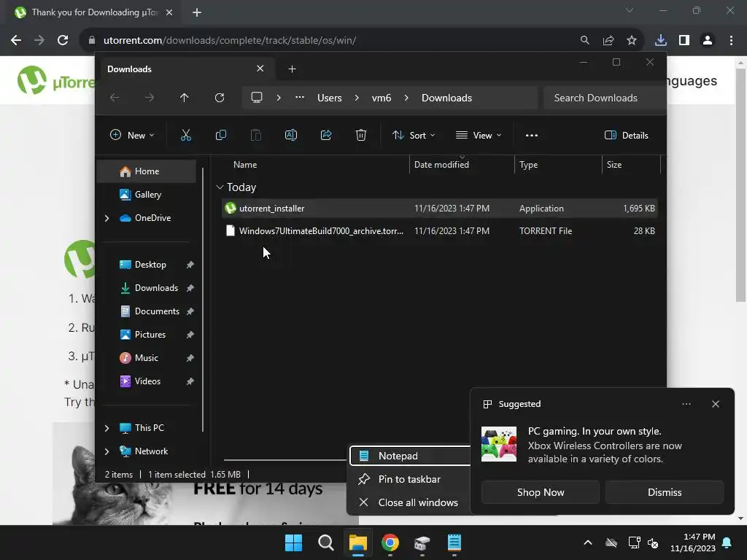Click Users in the address breadcrumb

point(330,98)
